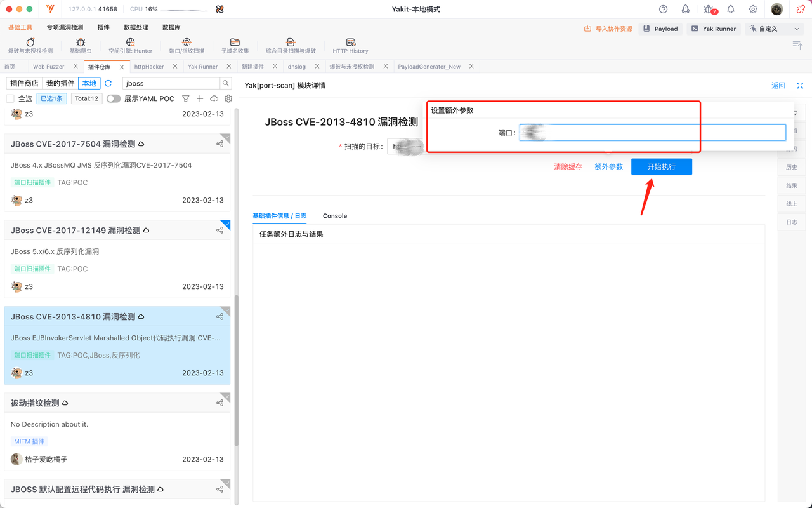Click the Yakit logo icon
812x508 pixels.
coord(50,10)
